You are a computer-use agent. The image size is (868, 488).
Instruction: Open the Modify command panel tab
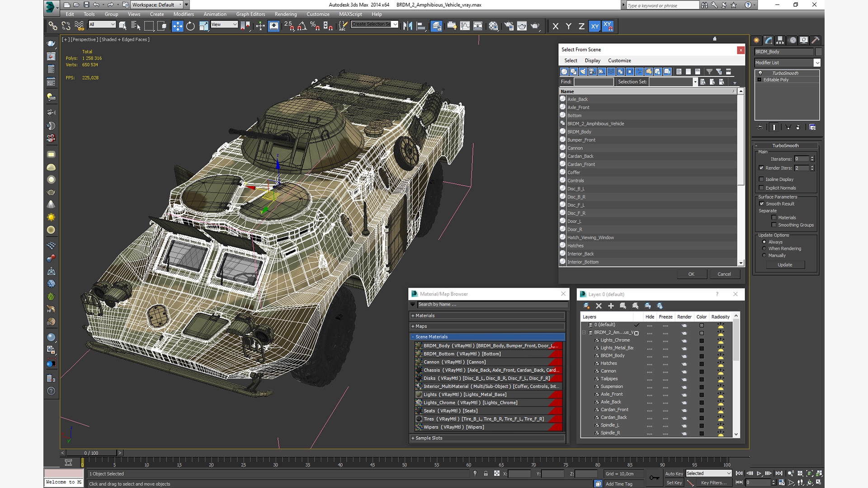(x=769, y=40)
